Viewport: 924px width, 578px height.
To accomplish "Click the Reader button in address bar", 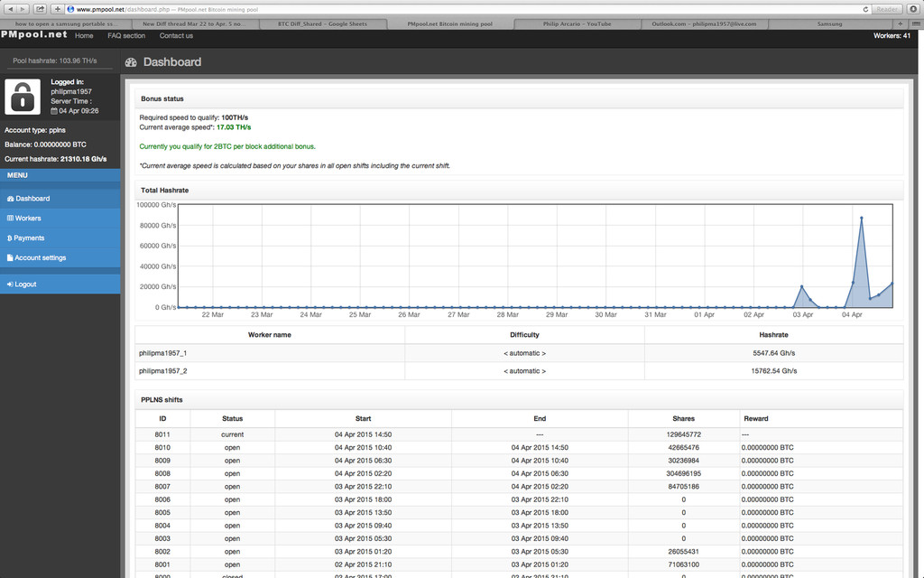I will coord(886,9).
